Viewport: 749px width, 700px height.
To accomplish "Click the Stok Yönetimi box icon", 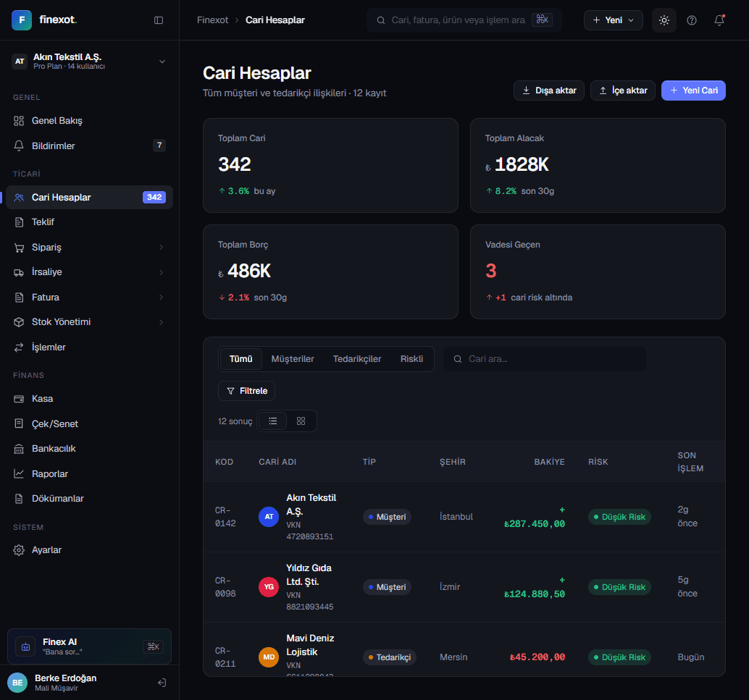I will point(19,322).
